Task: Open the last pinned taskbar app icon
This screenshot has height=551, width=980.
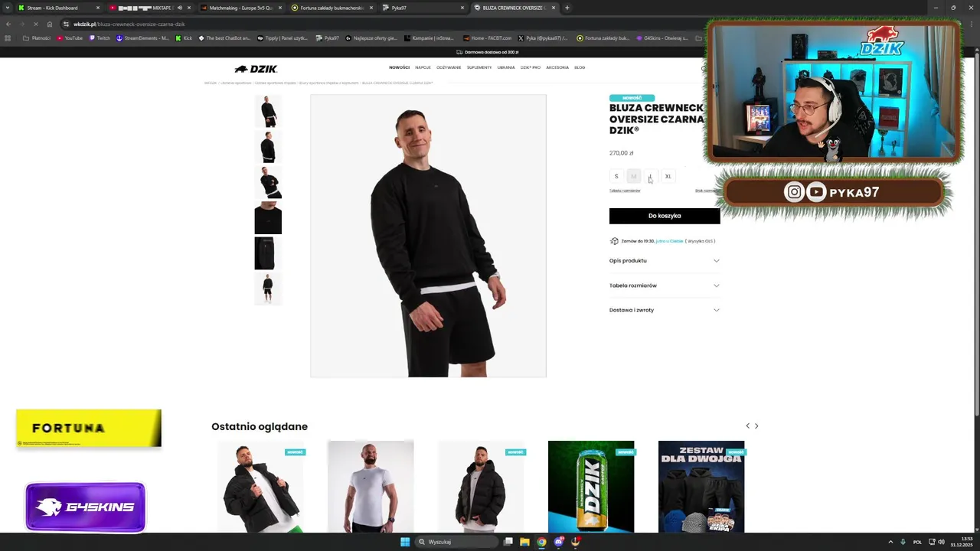Action: 576,542
